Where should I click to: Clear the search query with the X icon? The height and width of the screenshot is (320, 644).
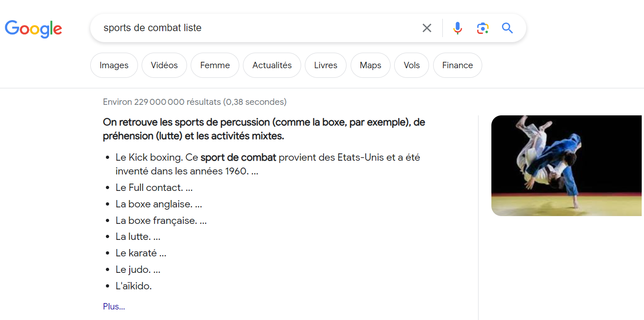click(426, 28)
